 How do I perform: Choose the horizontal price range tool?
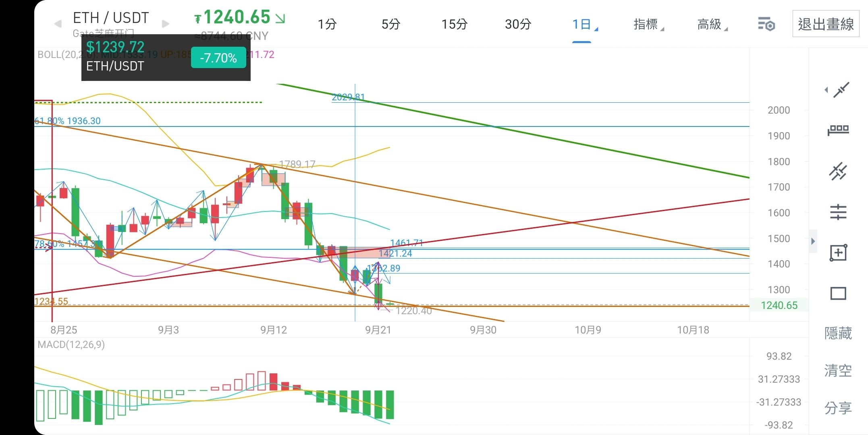pos(838,130)
